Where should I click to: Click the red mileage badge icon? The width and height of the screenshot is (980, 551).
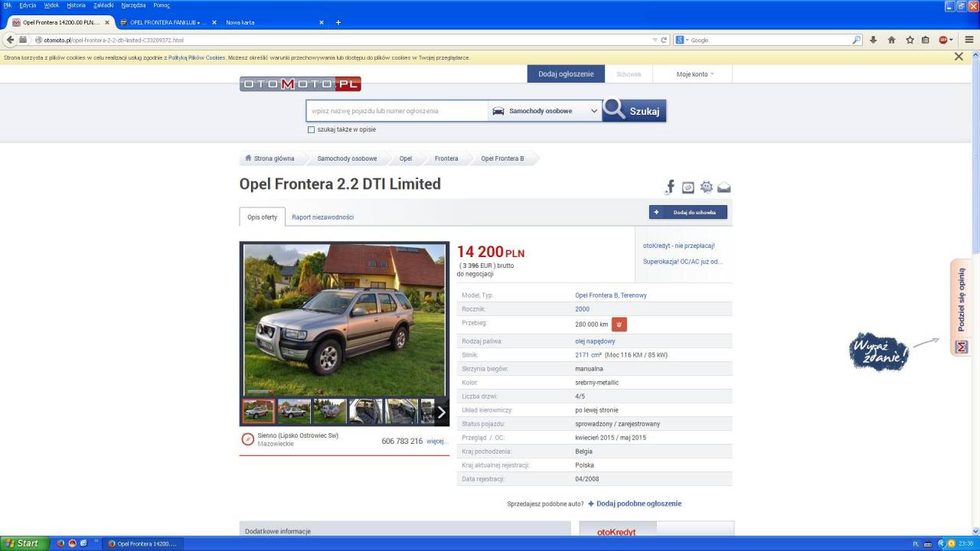pos(619,324)
